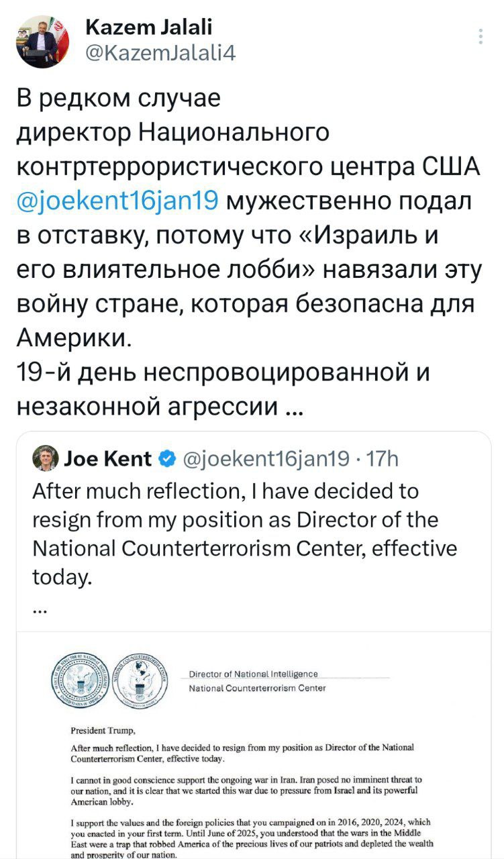Click the blue verified badge beside Joe Kent

[x=165, y=459]
